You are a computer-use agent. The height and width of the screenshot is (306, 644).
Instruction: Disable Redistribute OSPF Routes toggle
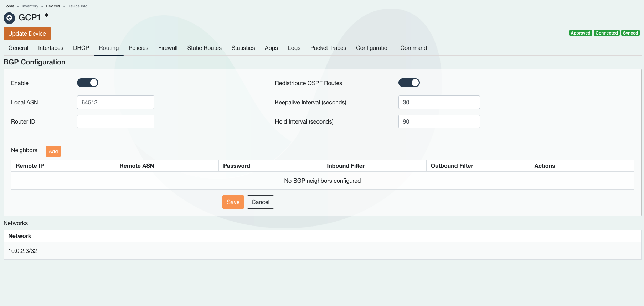click(x=409, y=83)
